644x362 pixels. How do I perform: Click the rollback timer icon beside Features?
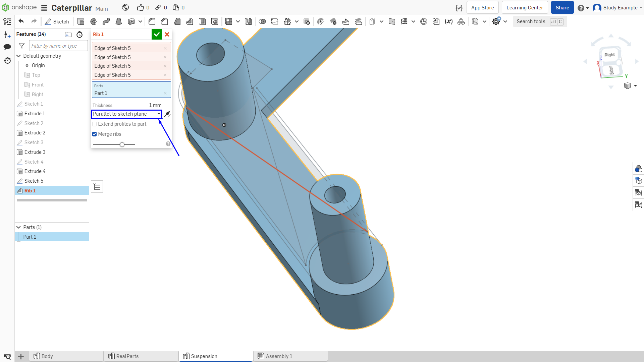[x=79, y=35]
